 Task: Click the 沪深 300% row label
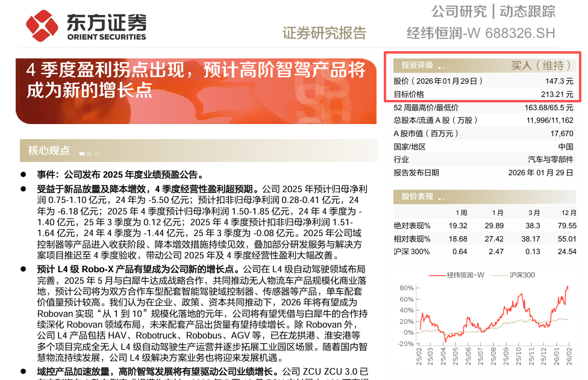coord(411,252)
